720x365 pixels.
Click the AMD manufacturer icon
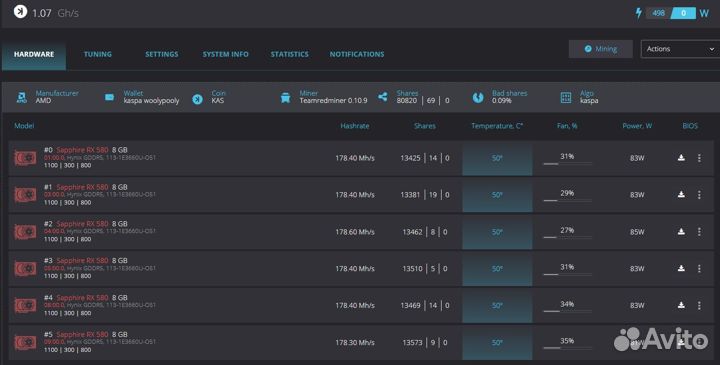click(x=21, y=97)
